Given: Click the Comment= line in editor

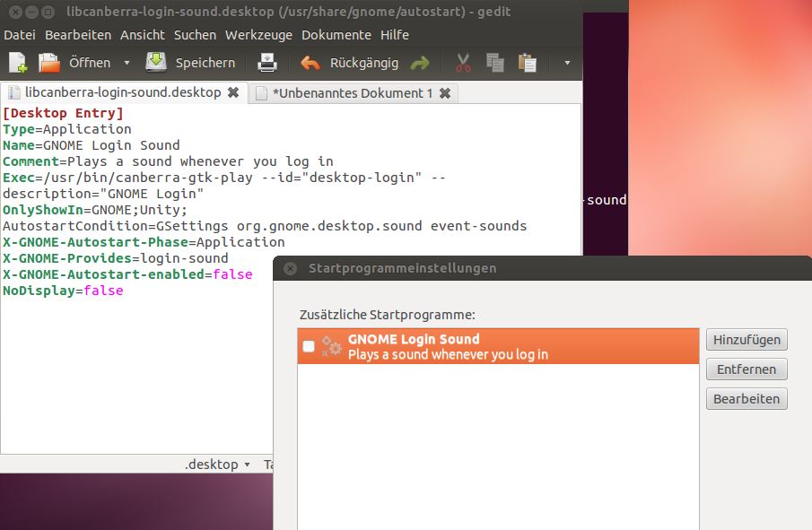Looking at the screenshot, I should pos(168,161).
